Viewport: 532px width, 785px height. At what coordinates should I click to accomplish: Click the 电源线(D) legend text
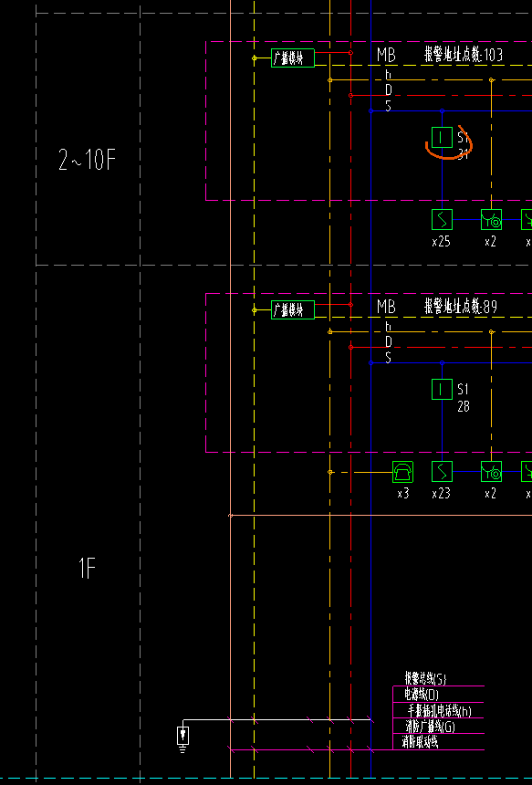(x=422, y=695)
